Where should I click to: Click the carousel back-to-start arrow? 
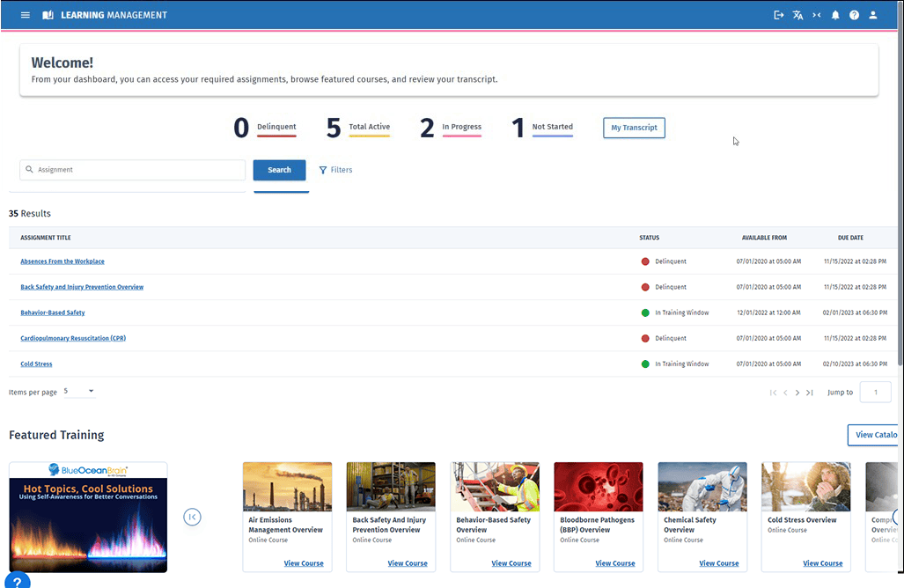pyautogui.click(x=193, y=517)
